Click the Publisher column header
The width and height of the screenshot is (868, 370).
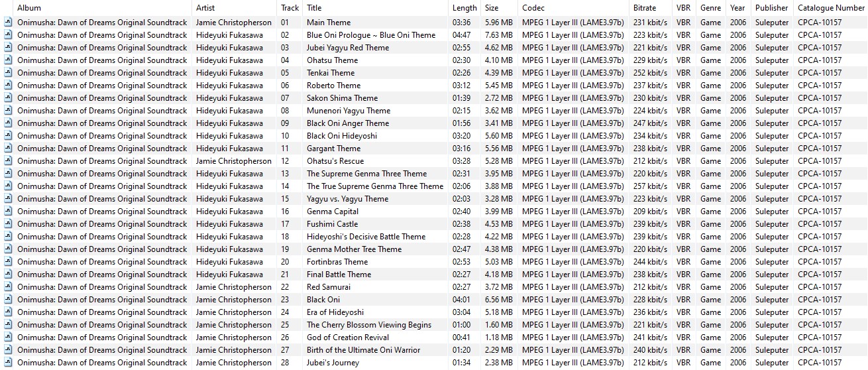click(772, 8)
